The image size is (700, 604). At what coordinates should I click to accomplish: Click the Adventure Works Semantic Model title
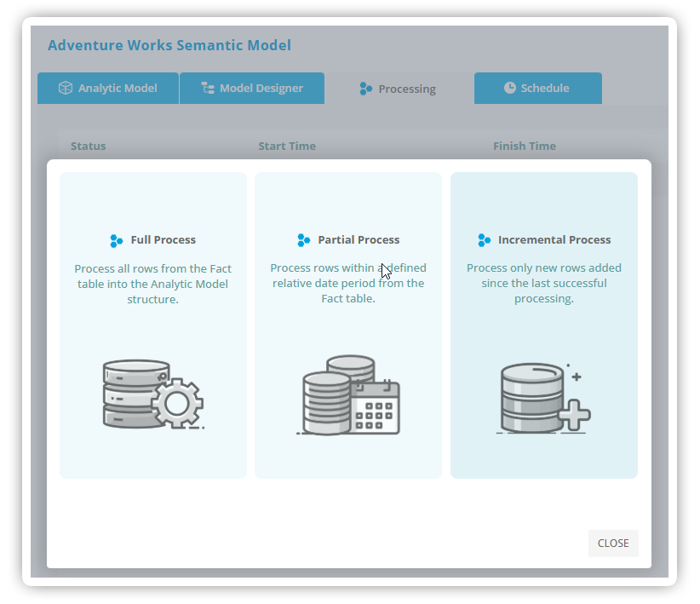pyautogui.click(x=169, y=45)
